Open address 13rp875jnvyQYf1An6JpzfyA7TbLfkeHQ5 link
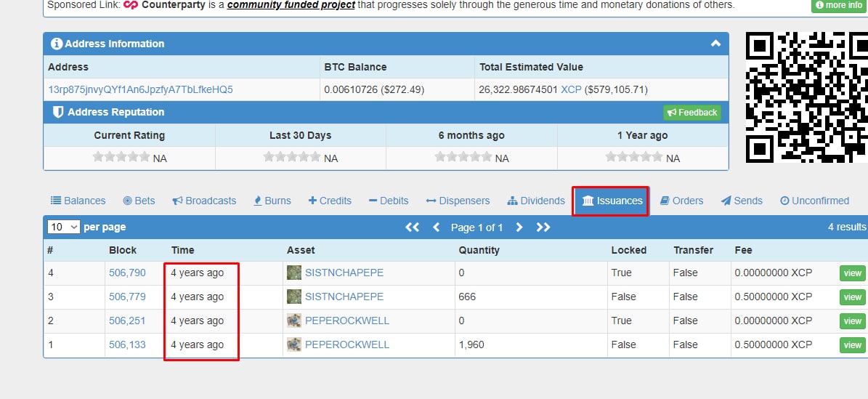The image size is (868, 399). [x=141, y=89]
